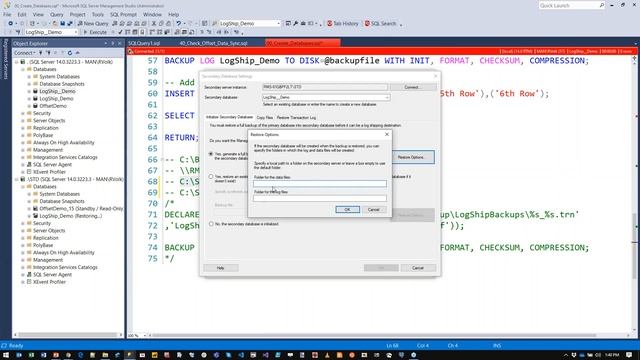
Task: Click the pin icon of Object Explorer panel
Action: tap(113, 43)
